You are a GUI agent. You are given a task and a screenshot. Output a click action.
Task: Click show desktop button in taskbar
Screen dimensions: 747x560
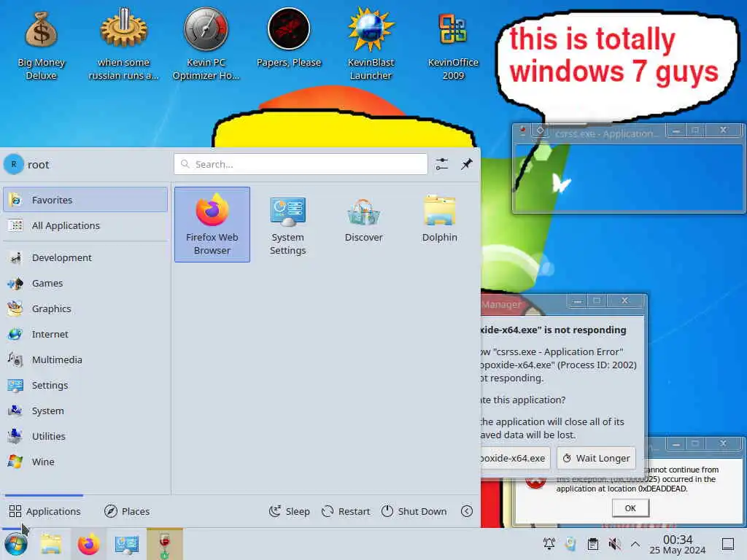pos(728,544)
